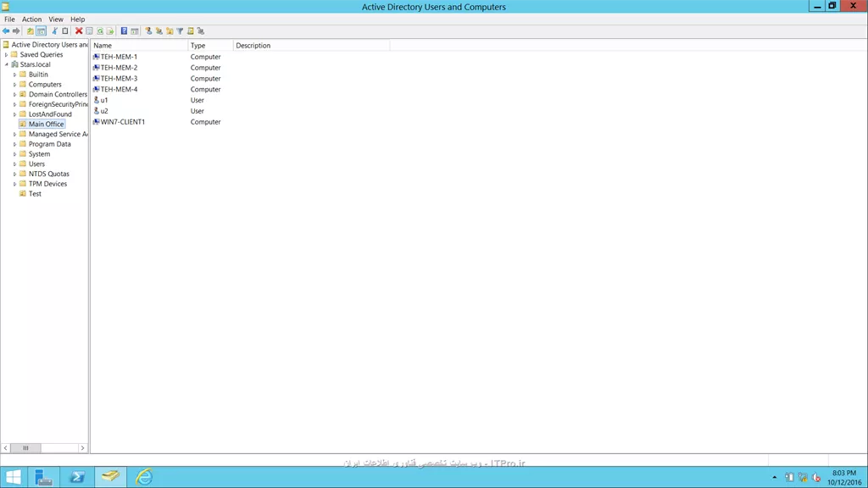Select computer TEH-MEM-1 in the list
The image size is (868, 488).
(x=119, y=57)
